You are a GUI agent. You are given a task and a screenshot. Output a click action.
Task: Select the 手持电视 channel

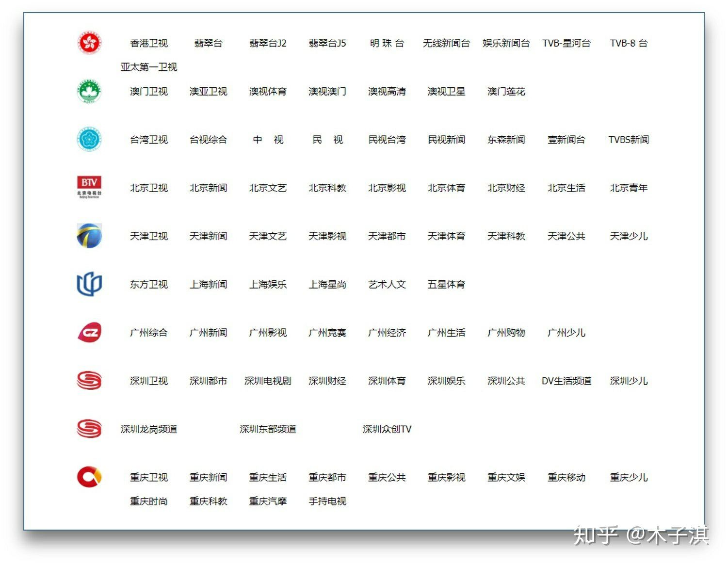(x=327, y=501)
